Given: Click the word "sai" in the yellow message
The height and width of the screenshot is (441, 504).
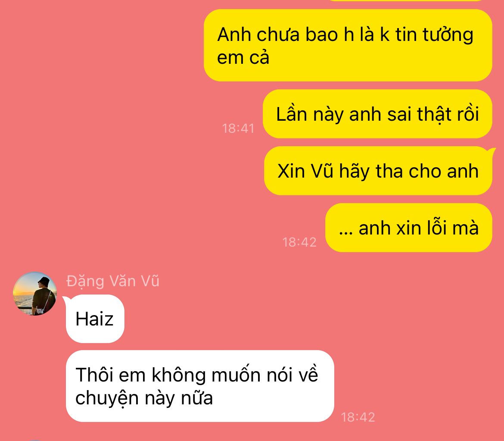Looking at the screenshot, I should pyautogui.click(x=399, y=114).
